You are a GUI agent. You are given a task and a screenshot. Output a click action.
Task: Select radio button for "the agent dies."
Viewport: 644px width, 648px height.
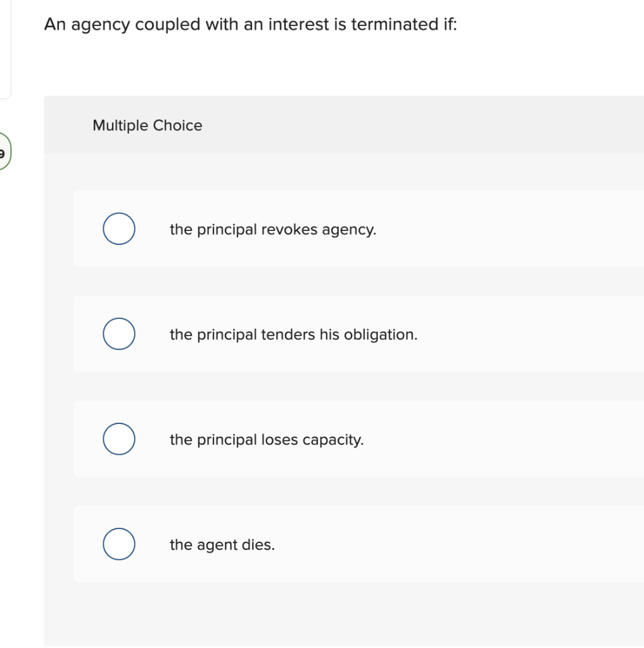pos(118,544)
